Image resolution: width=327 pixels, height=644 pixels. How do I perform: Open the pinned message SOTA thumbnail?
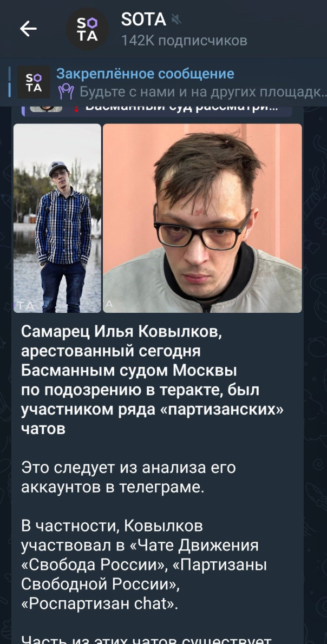coord(34,82)
